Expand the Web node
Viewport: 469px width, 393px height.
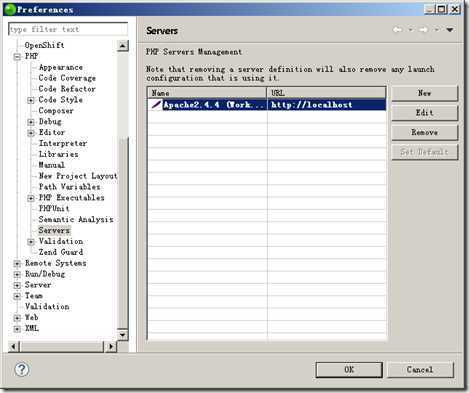tap(17, 318)
